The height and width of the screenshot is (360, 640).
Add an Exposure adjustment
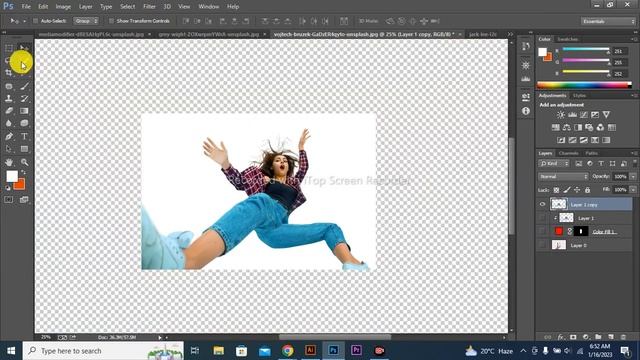pos(595,115)
